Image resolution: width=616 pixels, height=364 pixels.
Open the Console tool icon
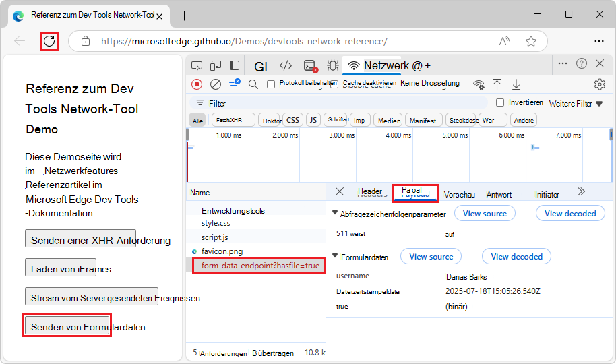(x=310, y=65)
